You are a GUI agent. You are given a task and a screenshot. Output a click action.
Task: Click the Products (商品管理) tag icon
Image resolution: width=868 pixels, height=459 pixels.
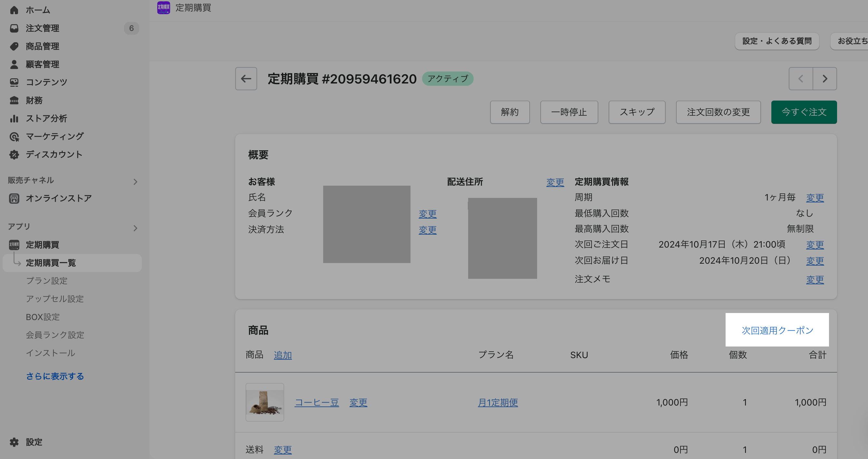pos(14,46)
